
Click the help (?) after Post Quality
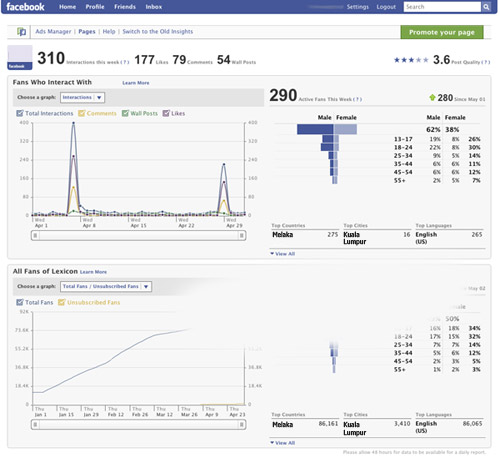point(486,62)
